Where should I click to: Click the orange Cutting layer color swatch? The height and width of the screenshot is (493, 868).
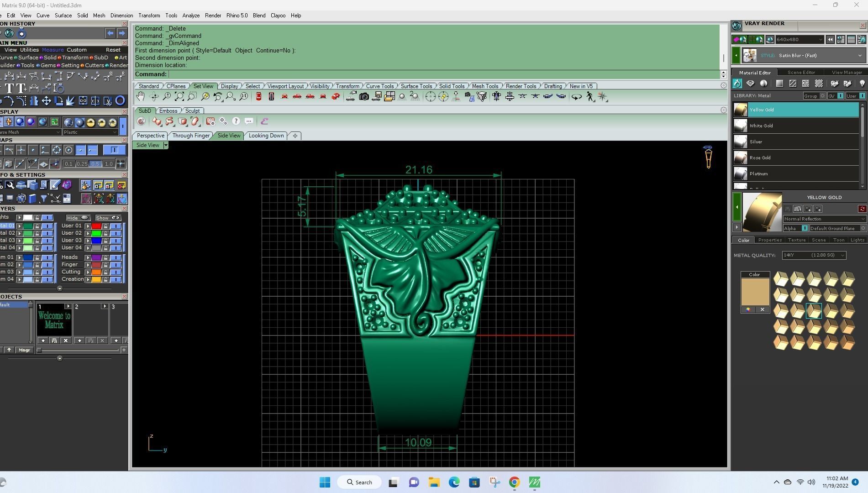pos(96,272)
